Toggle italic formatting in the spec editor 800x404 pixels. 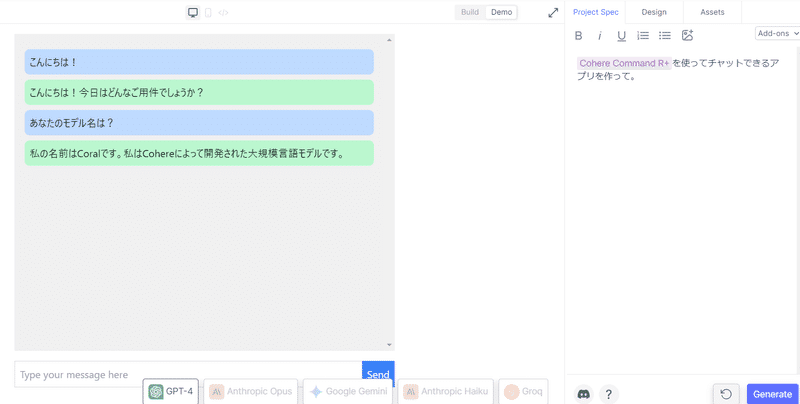click(x=600, y=35)
